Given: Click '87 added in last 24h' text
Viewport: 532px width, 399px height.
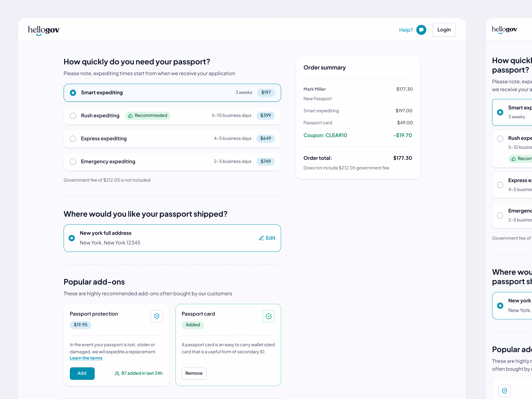Looking at the screenshot, I should 142,373.
